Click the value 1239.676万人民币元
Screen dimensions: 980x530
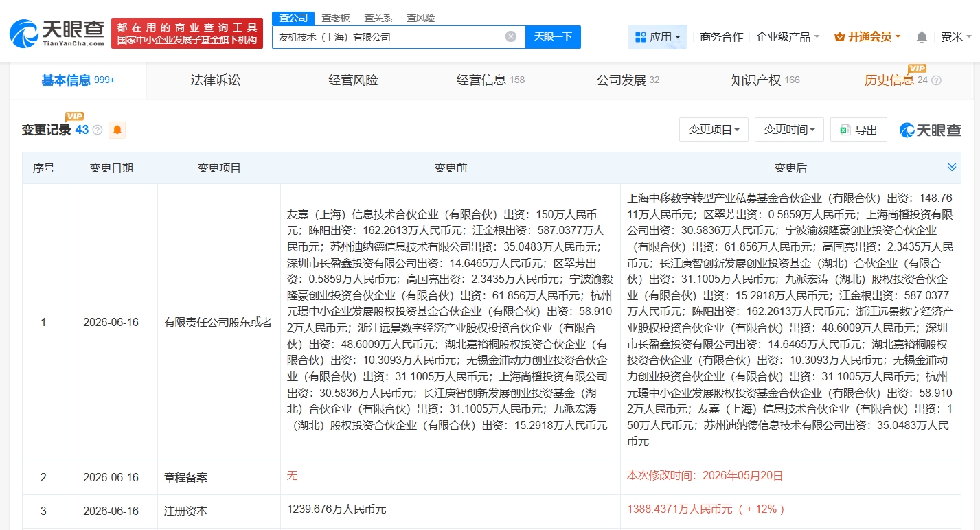337,509
